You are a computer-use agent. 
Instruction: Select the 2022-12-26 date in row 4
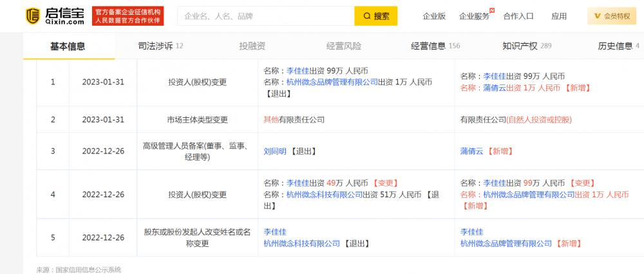[103, 195]
